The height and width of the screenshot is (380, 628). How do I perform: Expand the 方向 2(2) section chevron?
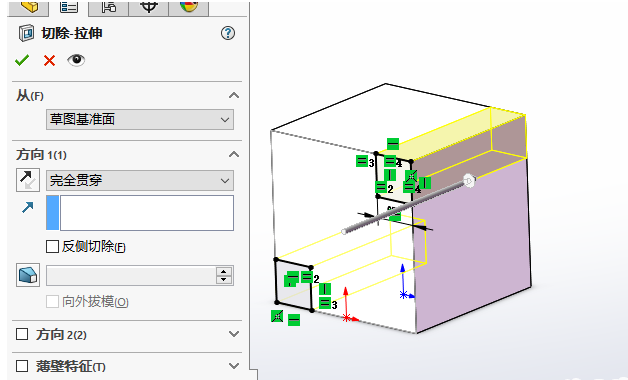234,334
